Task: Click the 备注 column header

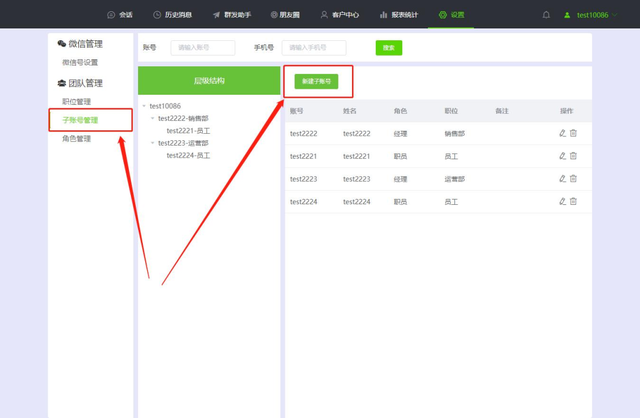Action: pyautogui.click(x=502, y=111)
